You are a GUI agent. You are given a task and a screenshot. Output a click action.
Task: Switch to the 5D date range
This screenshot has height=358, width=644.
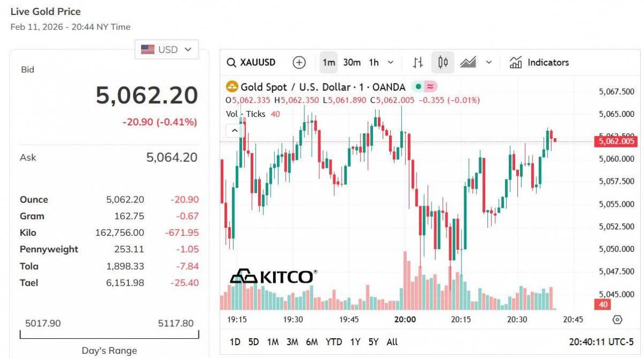point(253,342)
